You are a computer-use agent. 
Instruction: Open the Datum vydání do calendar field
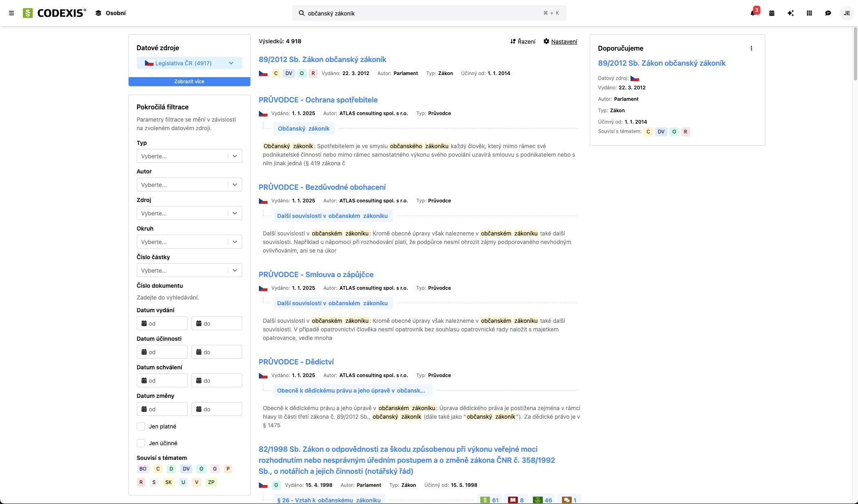click(216, 323)
